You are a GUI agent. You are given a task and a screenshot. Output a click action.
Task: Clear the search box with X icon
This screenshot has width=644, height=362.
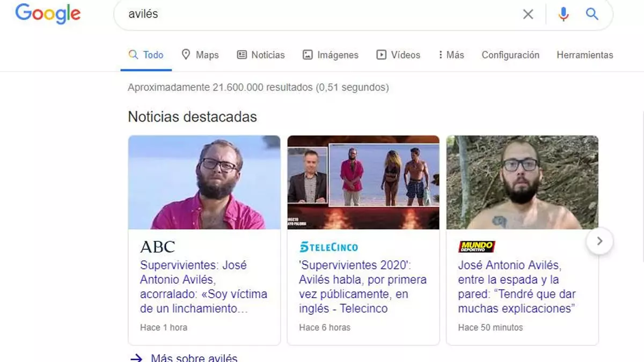(528, 14)
